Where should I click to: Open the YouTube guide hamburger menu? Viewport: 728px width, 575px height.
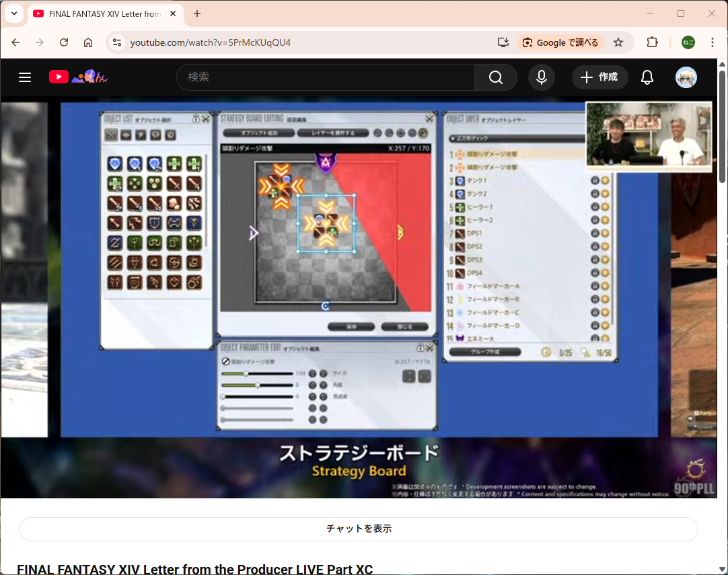pyautogui.click(x=25, y=77)
